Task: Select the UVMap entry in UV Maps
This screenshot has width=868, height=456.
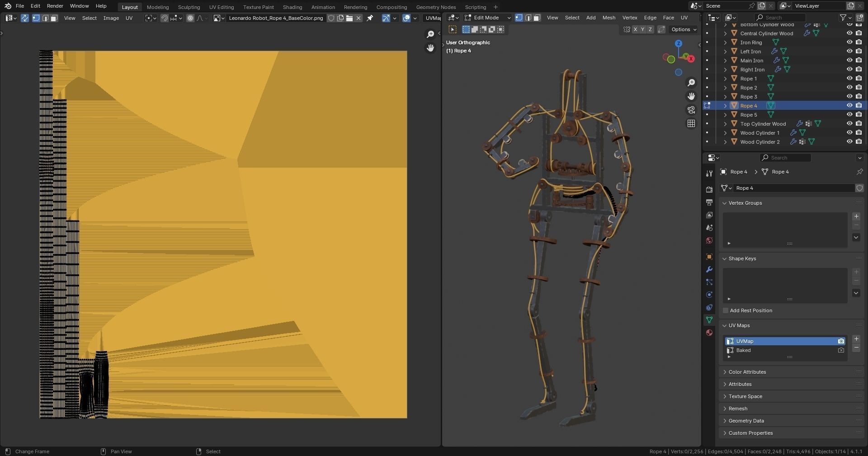Action: pos(785,341)
